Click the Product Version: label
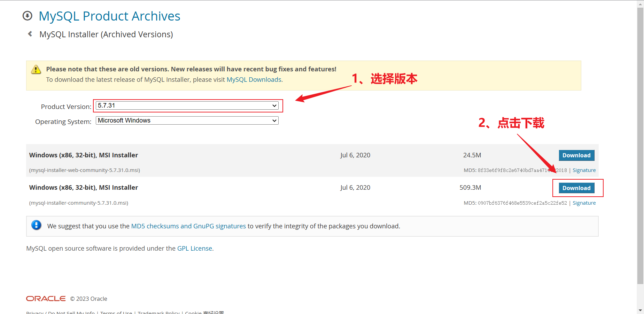 tap(66, 107)
